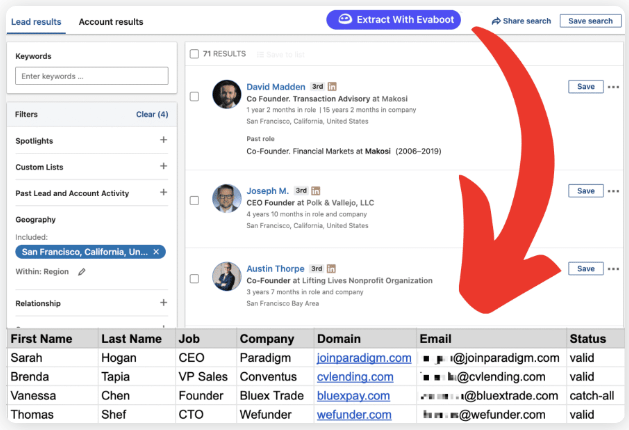Screen dimensions: 629x430
Task: Select David Madden's checkbox
Action: point(194,97)
